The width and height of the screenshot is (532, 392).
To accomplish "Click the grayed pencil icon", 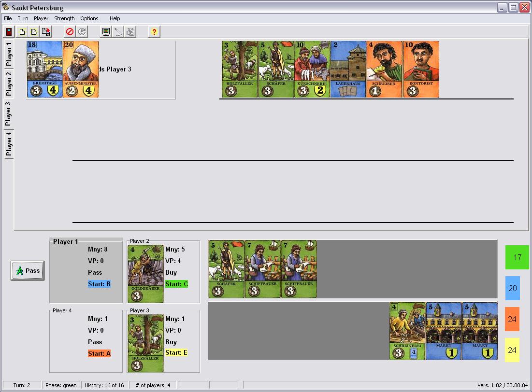I will 118,32.
